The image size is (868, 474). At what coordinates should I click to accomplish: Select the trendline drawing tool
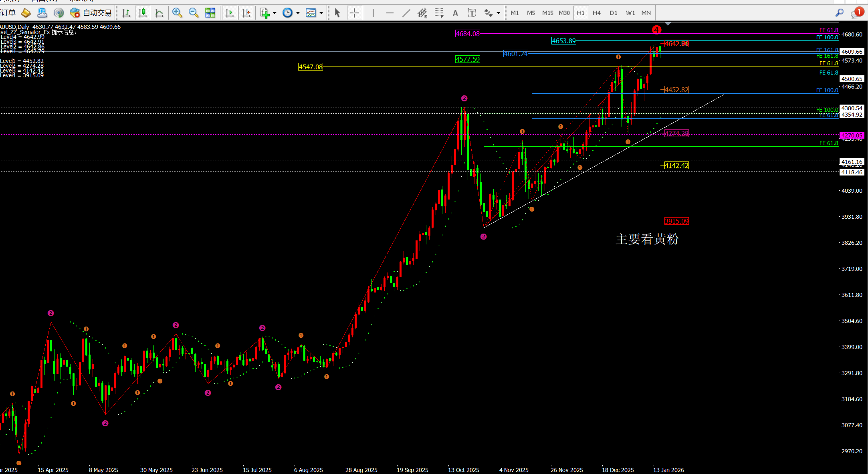[406, 13]
